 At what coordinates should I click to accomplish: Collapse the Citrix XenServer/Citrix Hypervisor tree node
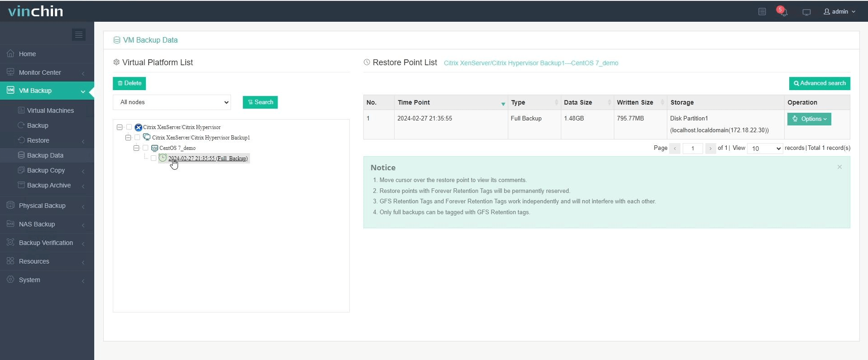coord(120,127)
